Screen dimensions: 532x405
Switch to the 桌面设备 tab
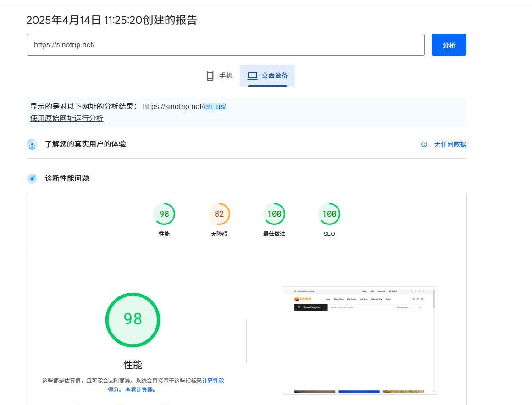pyautogui.click(x=267, y=75)
